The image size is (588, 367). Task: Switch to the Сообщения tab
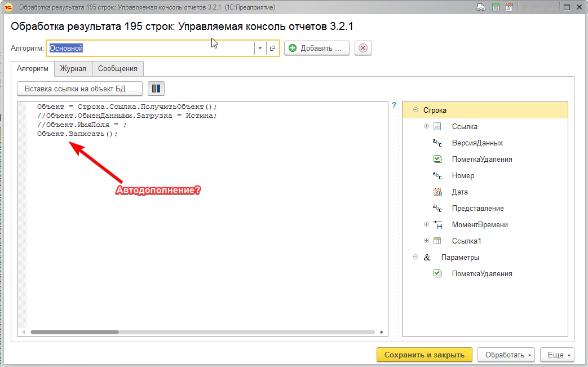click(118, 69)
